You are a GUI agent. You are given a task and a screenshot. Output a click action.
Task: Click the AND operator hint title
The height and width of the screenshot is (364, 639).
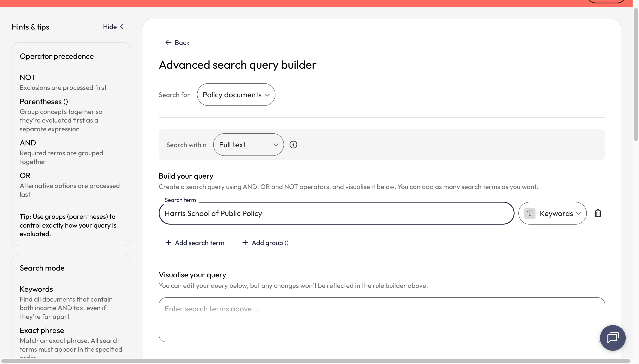(x=28, y=143)
